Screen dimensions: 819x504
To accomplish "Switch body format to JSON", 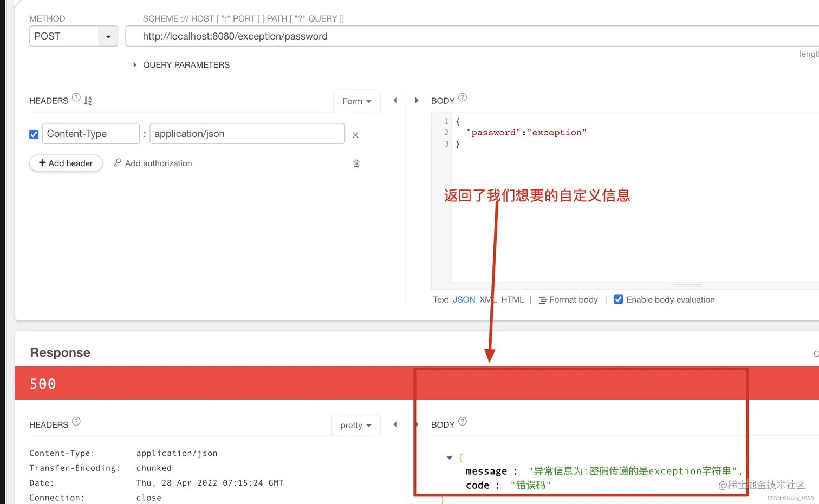I will pyautogui.click(x=464, y=300).
